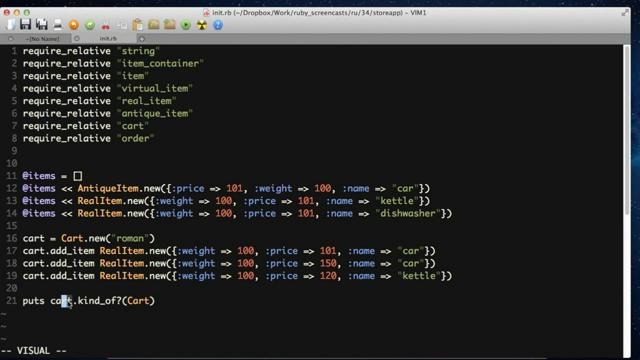Paste from clipboard icon in toolbar

(x=138, y=25)
